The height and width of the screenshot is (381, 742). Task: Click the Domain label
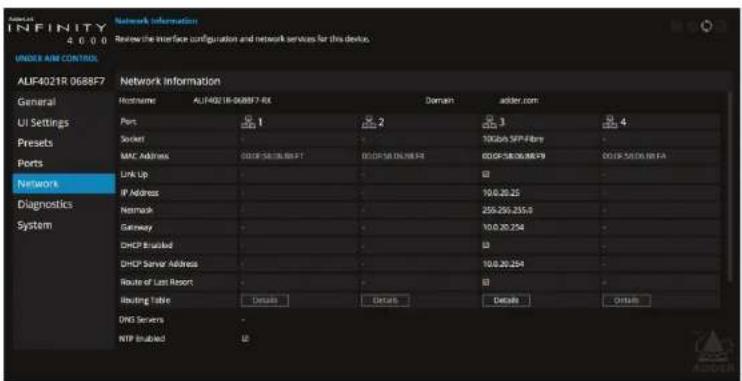pos(440,100)
